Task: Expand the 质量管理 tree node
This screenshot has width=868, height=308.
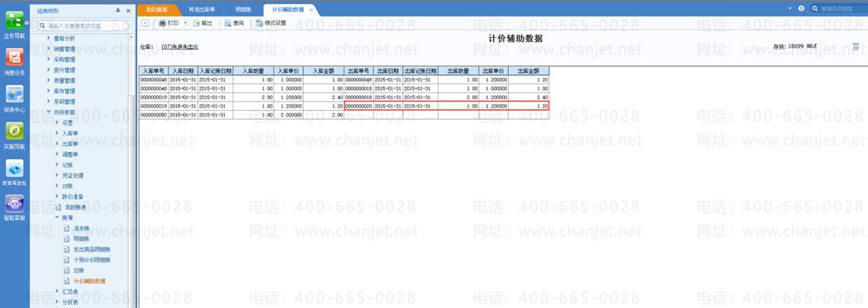Action: point(49,81)
